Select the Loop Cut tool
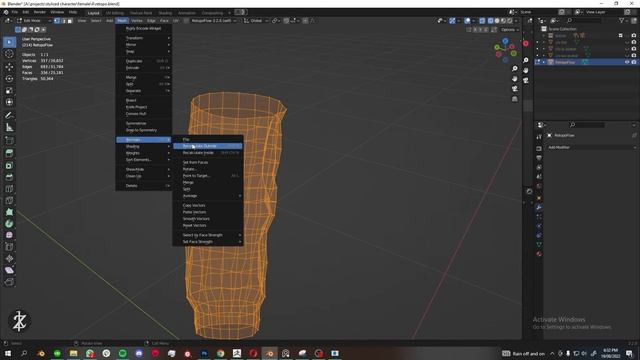The width and height of the screenshot is (640, 360). click(9, 189)
